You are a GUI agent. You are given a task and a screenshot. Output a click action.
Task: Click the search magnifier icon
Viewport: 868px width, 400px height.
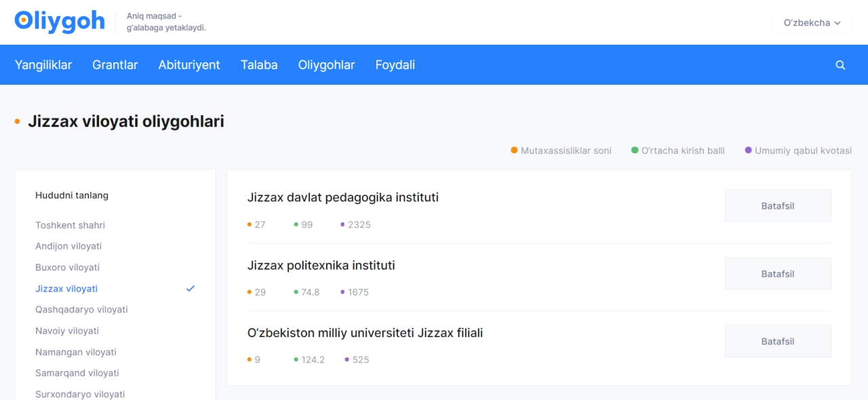pos(840,65)
